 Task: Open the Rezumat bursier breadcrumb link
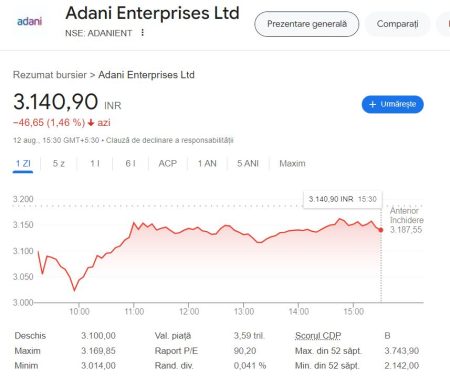[x=50, y=75]
